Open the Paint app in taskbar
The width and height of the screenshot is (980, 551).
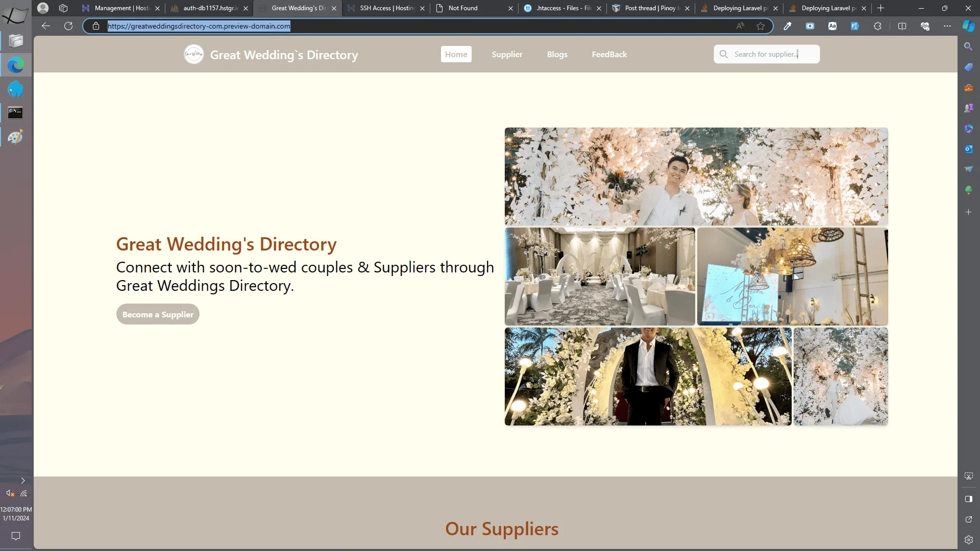coord(16,137)
